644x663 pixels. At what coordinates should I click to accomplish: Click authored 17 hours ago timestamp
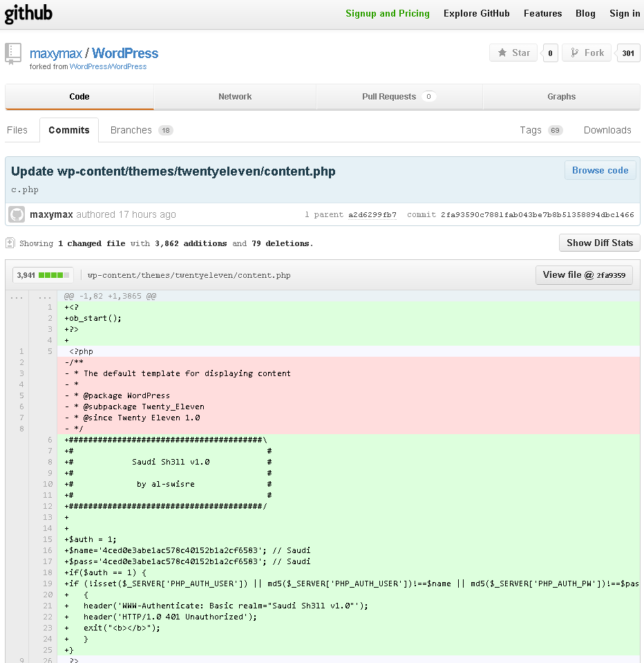[x=126, y=215]
